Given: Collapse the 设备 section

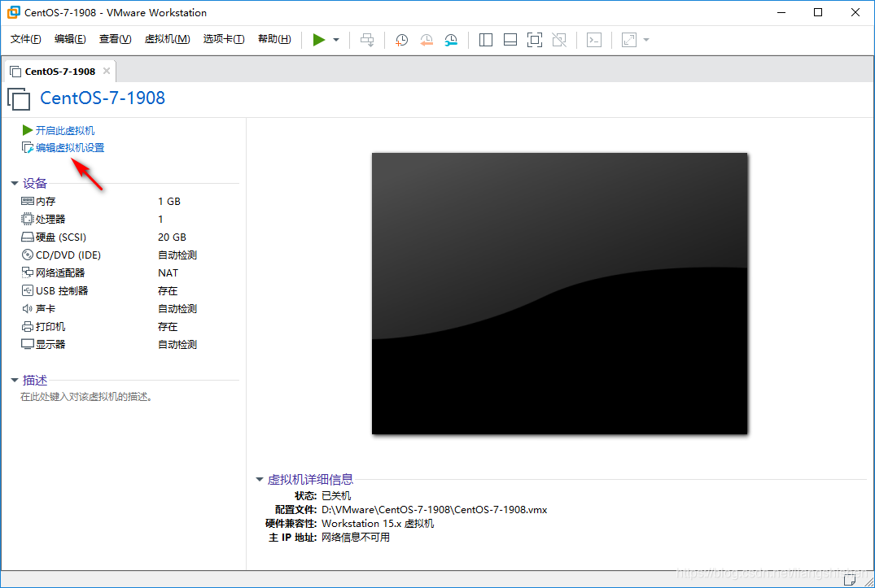Looking at the screenshot, I should click(14, 183).
